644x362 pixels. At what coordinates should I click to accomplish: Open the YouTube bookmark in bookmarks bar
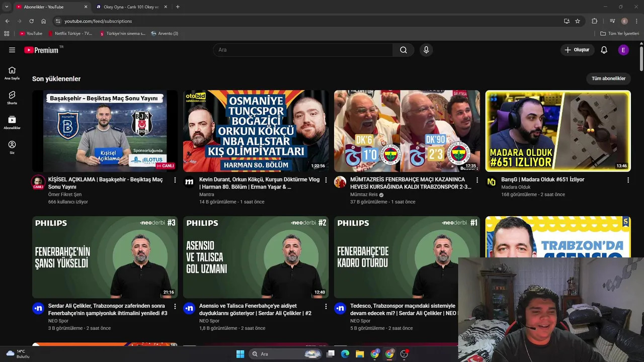coord(31,34)
